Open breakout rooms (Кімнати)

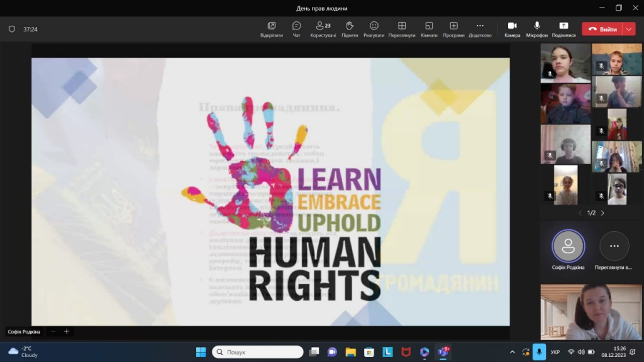click(x=429, y=29)
